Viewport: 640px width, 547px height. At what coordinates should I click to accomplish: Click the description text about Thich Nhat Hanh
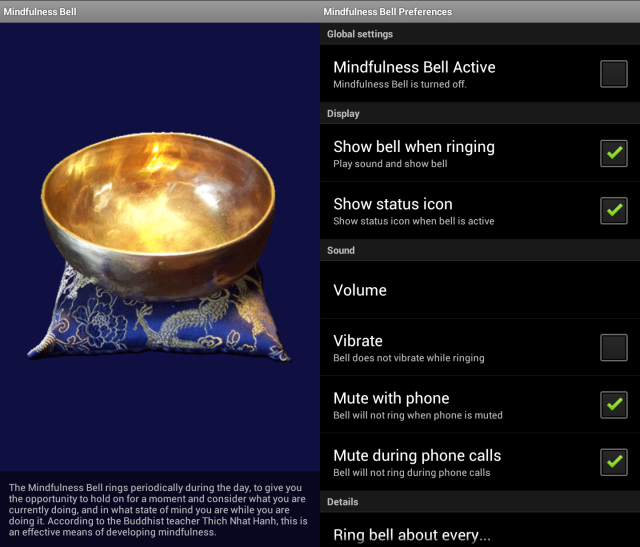coord(158,510)
